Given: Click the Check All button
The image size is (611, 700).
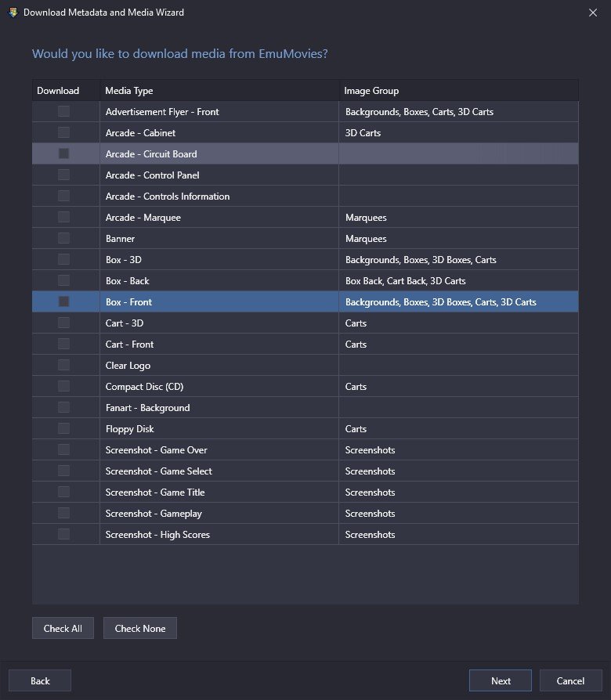Looking at the screenshot, I should pyautogui.click(x=63, y=628).
